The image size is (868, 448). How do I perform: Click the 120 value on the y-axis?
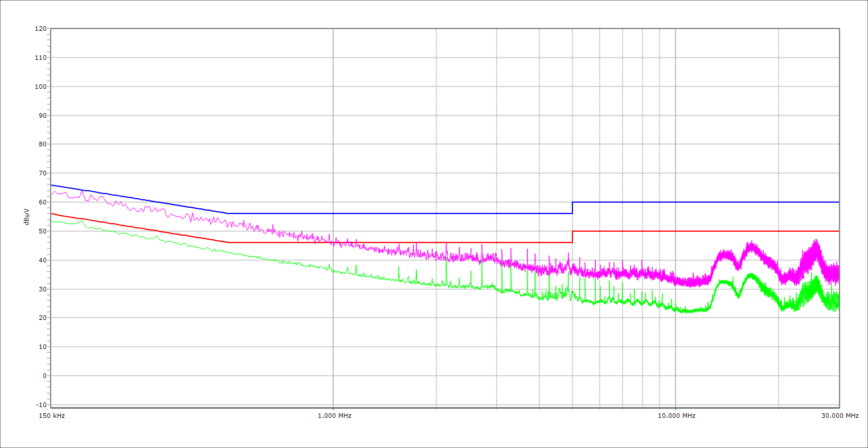40,29
